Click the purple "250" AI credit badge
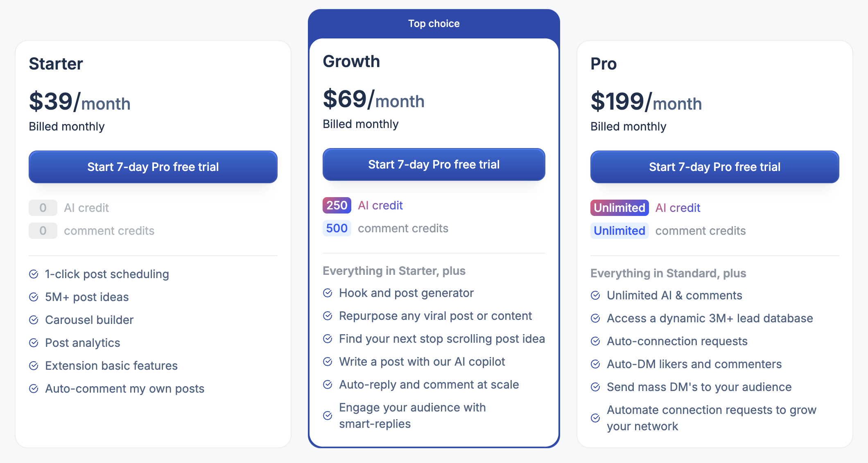The image size is (868, 463). point(337,205)
